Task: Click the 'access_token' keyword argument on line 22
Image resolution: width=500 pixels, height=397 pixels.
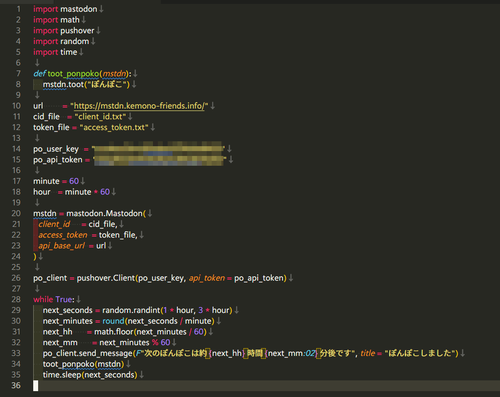Action: click(63, 235)
